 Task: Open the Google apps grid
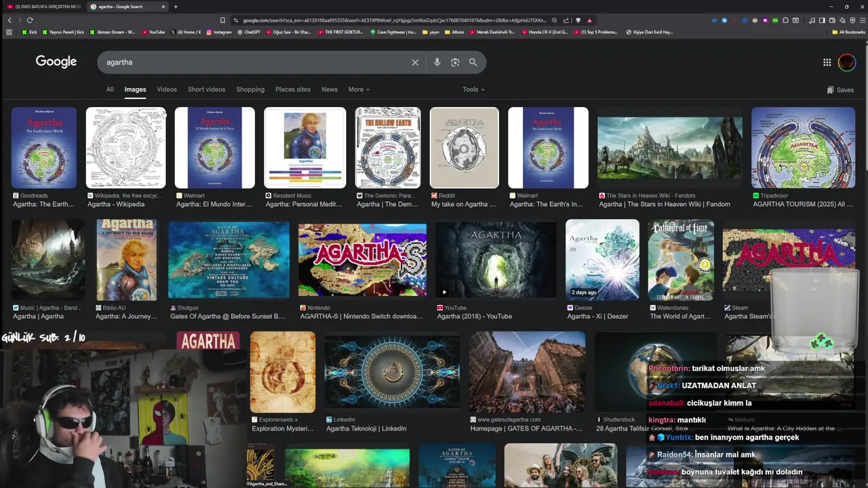(827, 62)
